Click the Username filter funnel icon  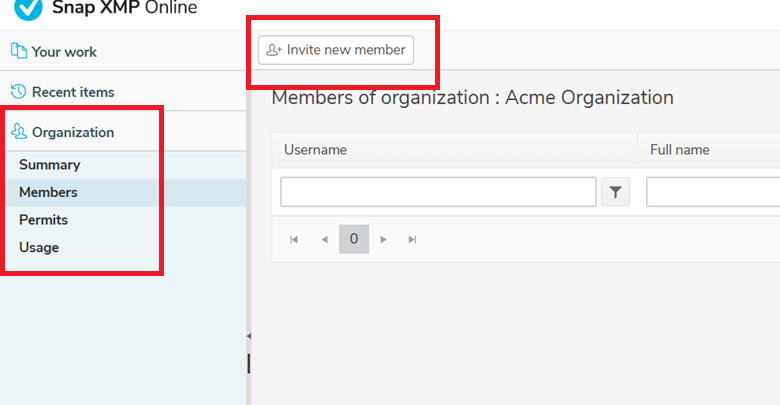tap(615, 192)
